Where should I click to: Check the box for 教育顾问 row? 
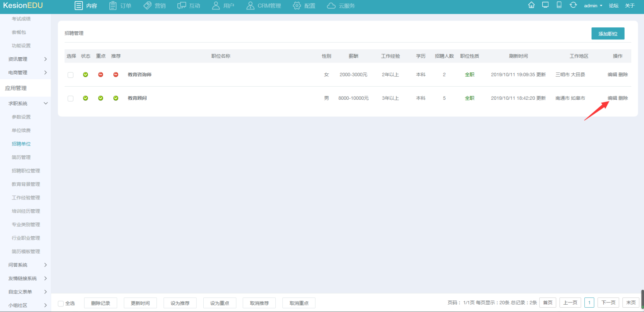pyautogui.click(x=71, y=99)
